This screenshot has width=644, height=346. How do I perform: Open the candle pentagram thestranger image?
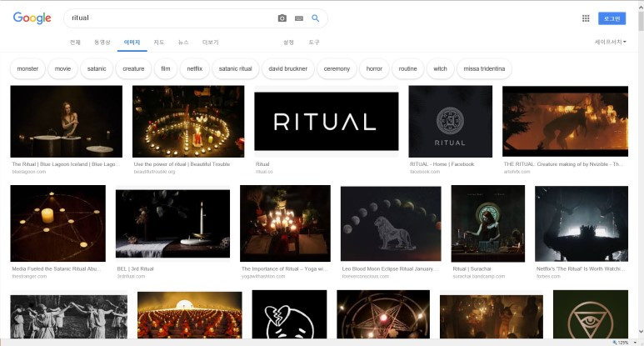tap(58, 223)
